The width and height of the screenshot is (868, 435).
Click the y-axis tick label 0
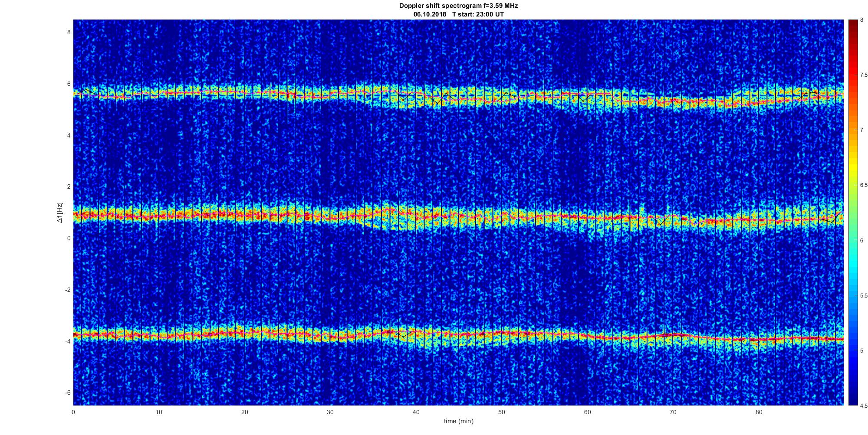tap(69, 238)
